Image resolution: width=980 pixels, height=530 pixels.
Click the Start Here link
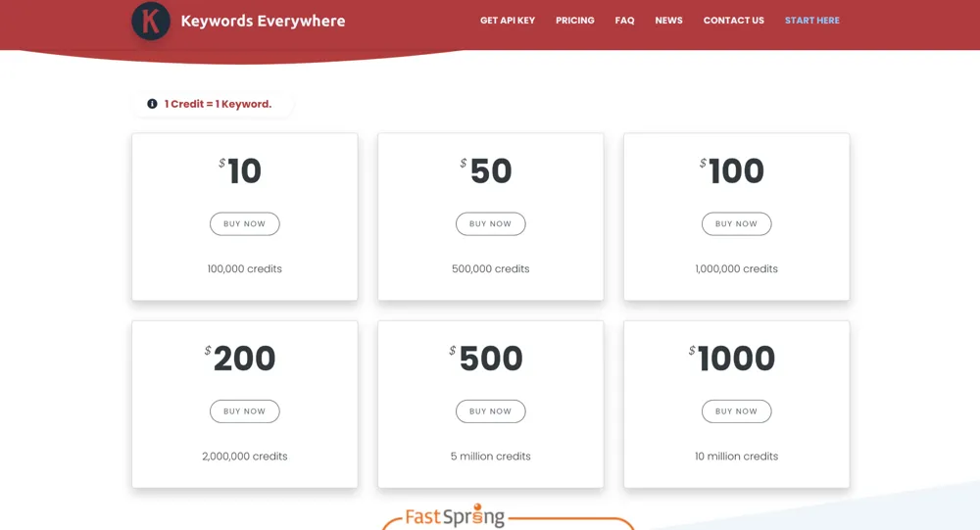811,21
